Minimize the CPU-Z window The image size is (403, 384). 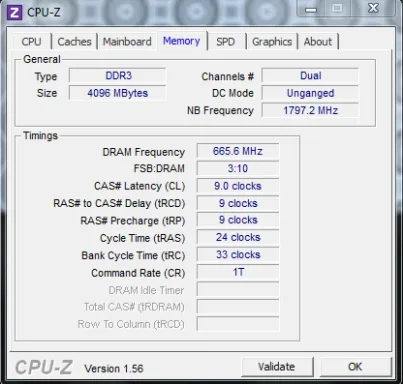(311, 9)
